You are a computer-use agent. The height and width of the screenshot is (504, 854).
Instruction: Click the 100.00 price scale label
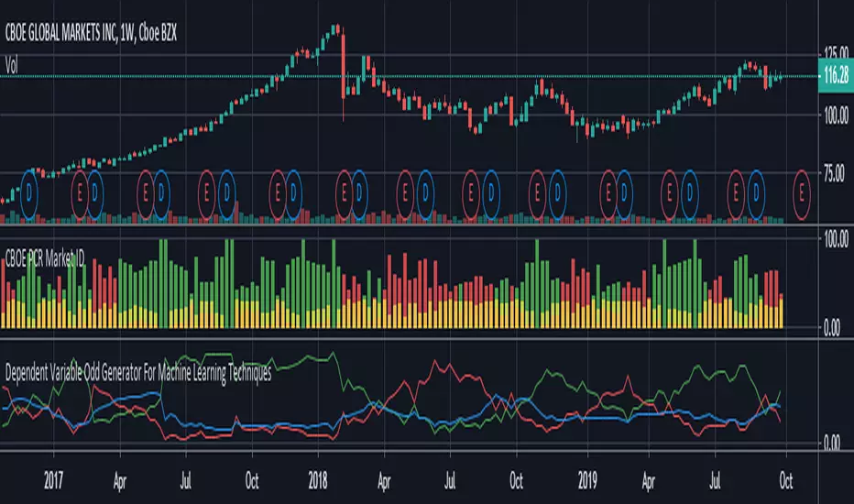pyautogui.click(x=836, y=115)
